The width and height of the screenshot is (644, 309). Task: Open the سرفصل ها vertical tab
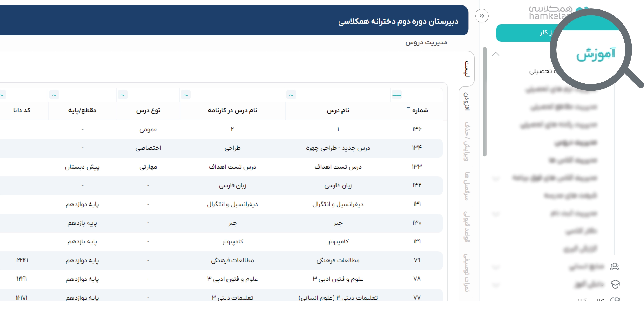click(467, 186)
